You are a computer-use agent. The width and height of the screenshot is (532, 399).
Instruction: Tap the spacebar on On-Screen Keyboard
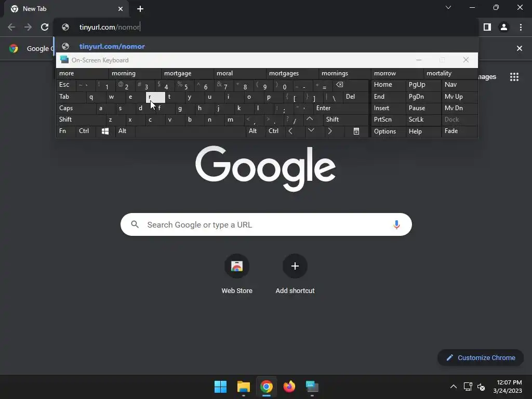(x=190, y=131)
